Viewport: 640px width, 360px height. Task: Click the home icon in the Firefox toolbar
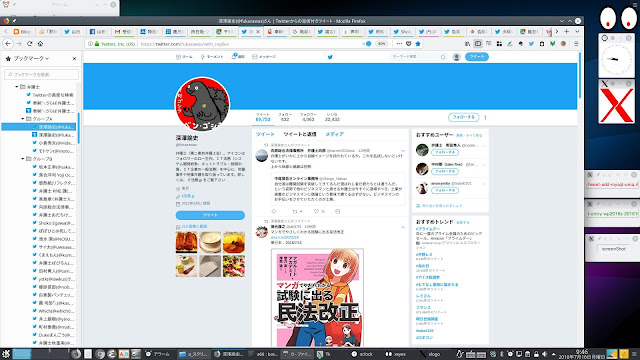pyautogui.click(x=40, y=44)
